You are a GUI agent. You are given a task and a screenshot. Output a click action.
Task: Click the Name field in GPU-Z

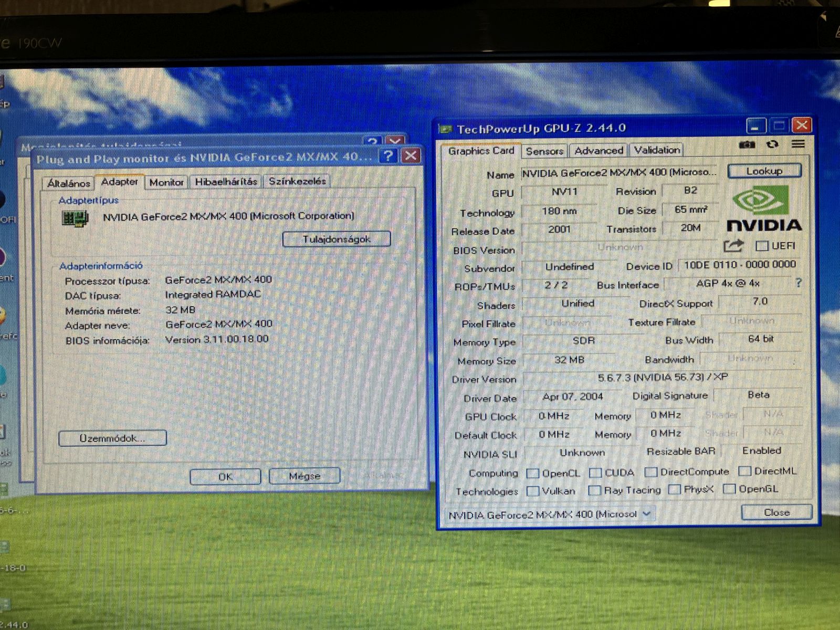(x=619, y=173)
